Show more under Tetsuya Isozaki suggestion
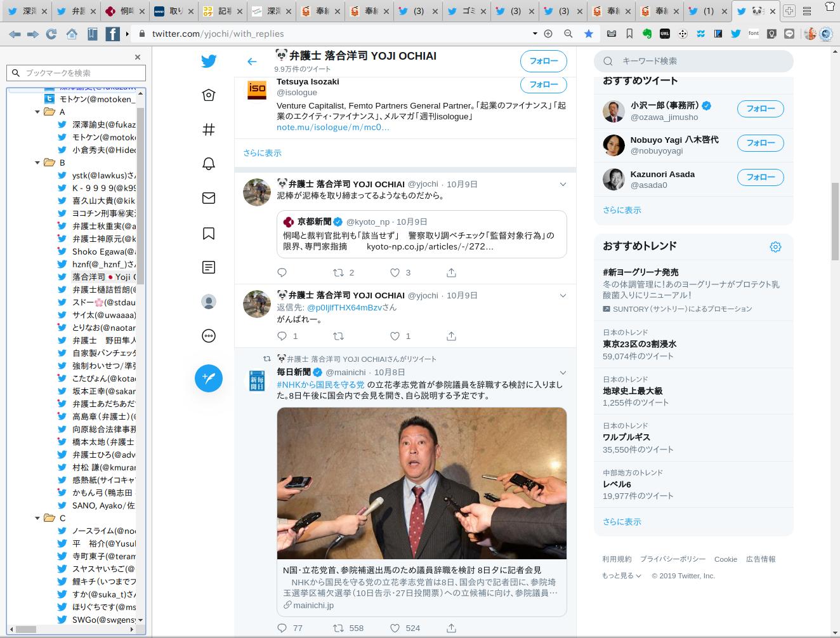 coord(262,153)
